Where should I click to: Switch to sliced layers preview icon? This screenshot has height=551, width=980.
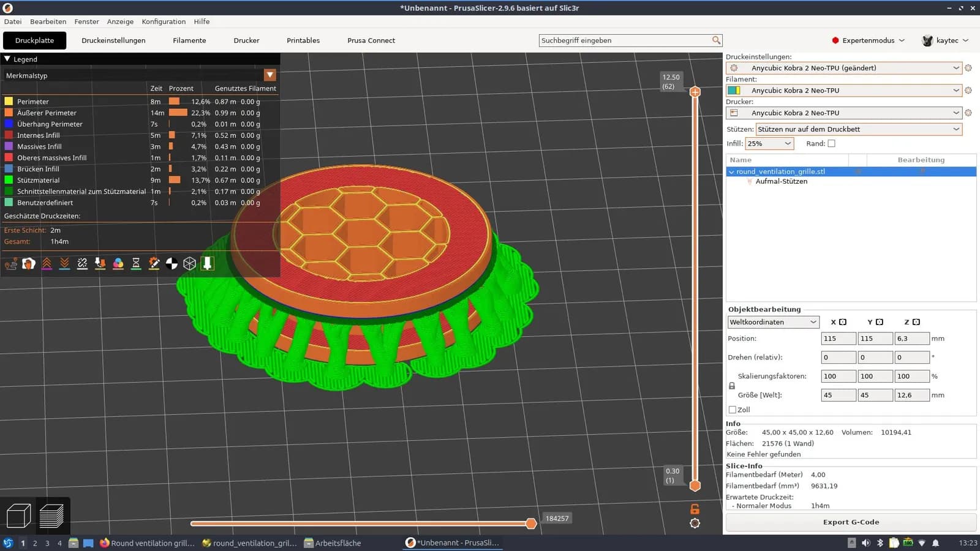pos(51,515)
